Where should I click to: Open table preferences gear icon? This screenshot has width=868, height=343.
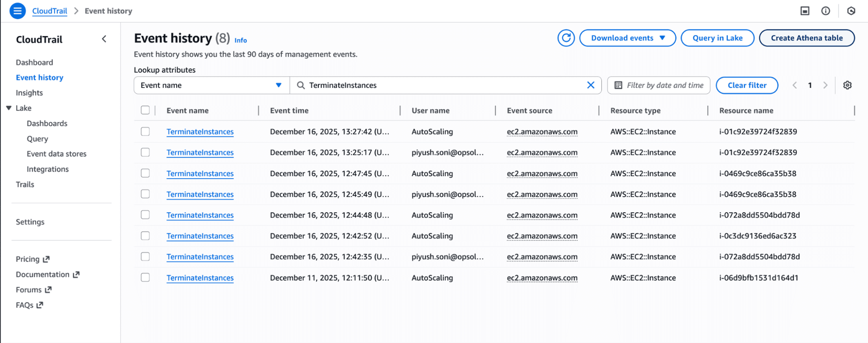pos(847,85)
